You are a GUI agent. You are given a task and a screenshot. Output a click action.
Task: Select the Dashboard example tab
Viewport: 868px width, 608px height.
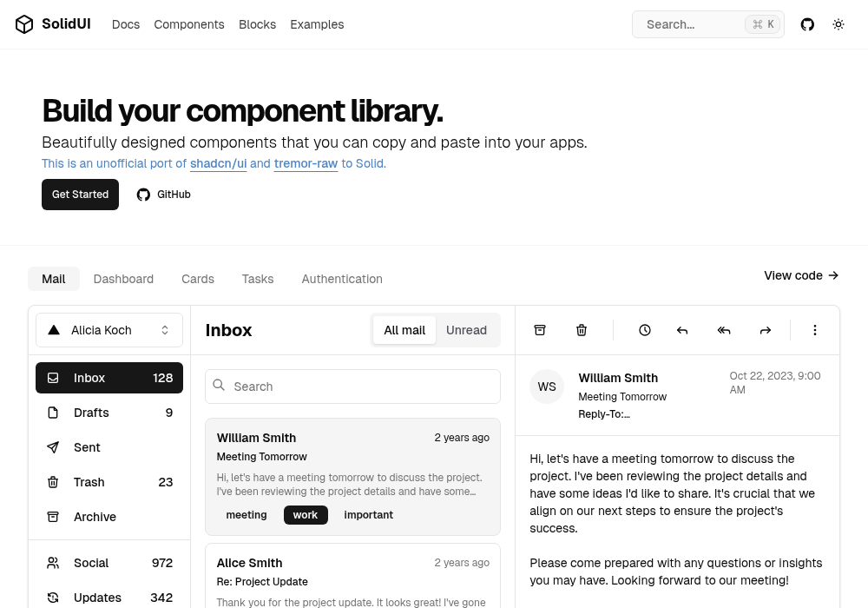click(x=123, y=279)
